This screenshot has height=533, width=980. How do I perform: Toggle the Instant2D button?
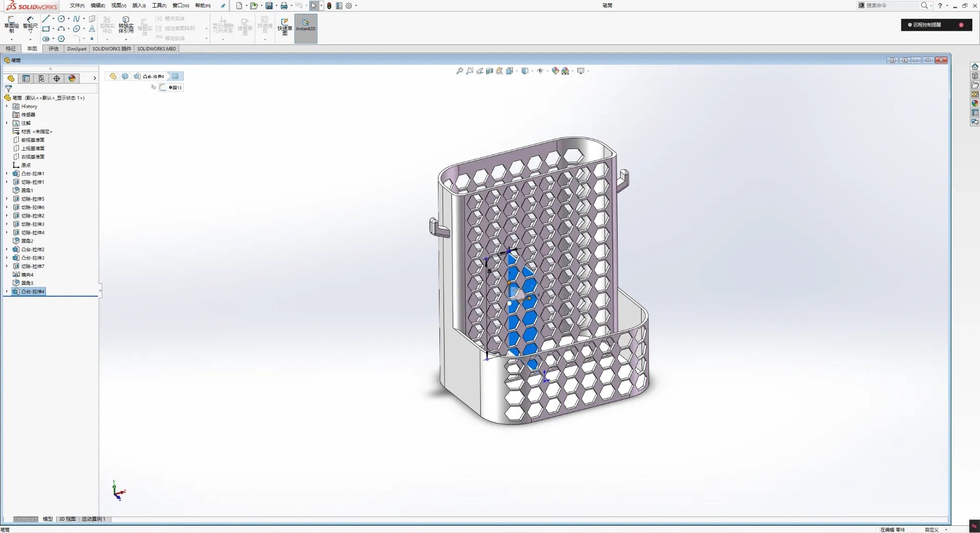(306, 28)
